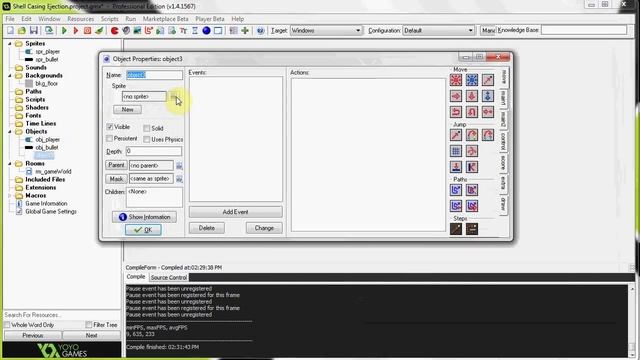640x360 pixels.
Task: Add the End Path action
Action: tap(472, 190)
